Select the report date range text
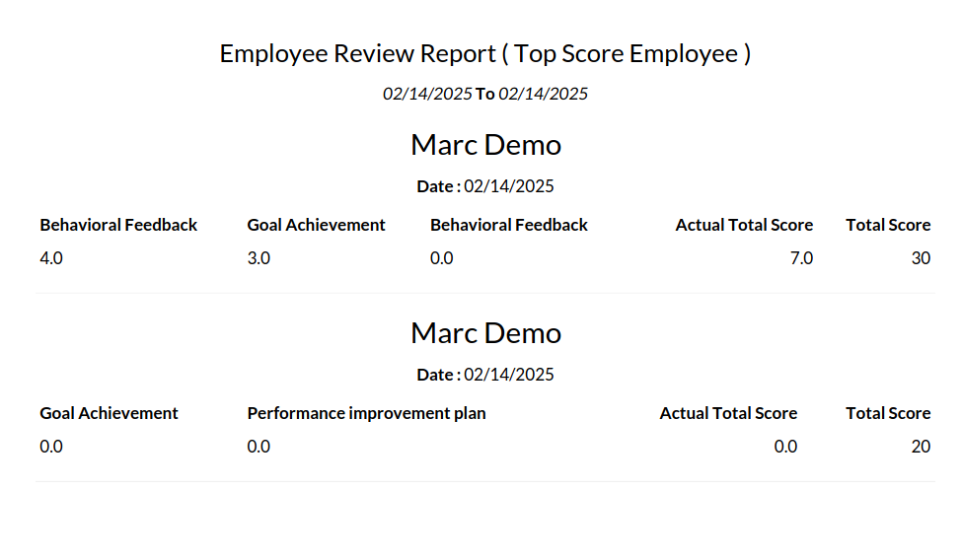962x560 pixels. [x=485, y=94]
